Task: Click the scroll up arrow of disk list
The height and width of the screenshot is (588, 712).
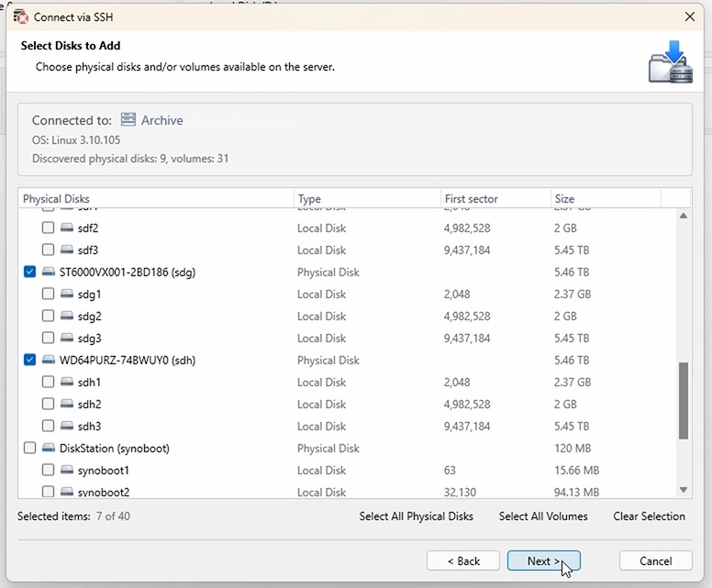Action: [x=684, y=216]
